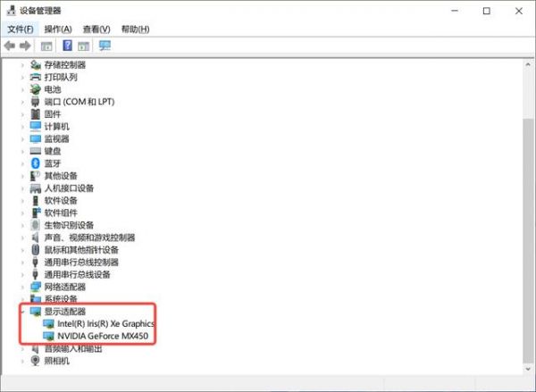Open the 操作(A) menu

point(58,29)
